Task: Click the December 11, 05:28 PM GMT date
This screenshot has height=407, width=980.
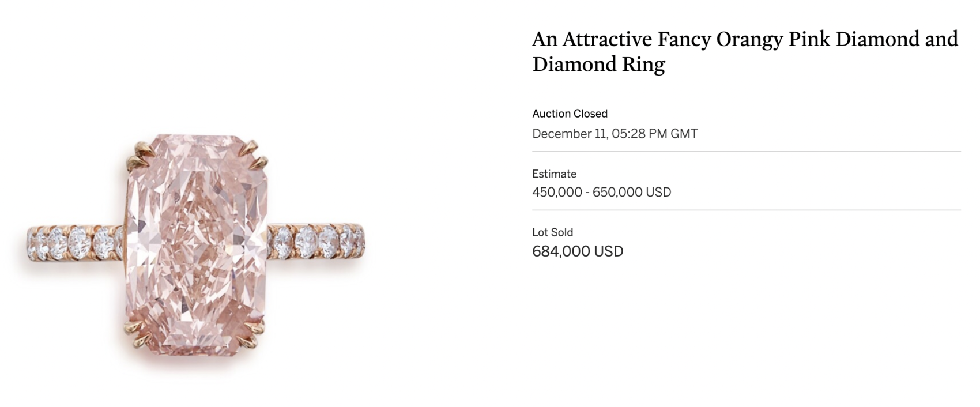Action: pyautogui.click(x=615, y=134)
